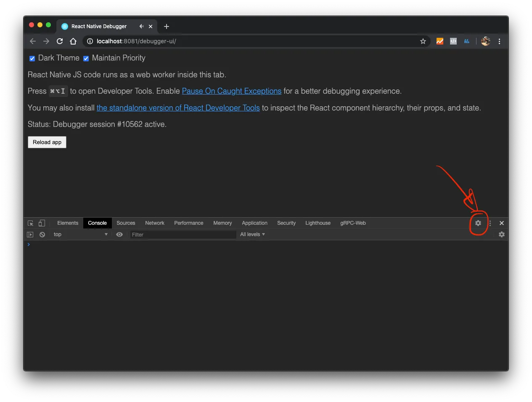Toggle the device toolbar icon
This screenshot has height=402, width=532.
pos(42,223)
